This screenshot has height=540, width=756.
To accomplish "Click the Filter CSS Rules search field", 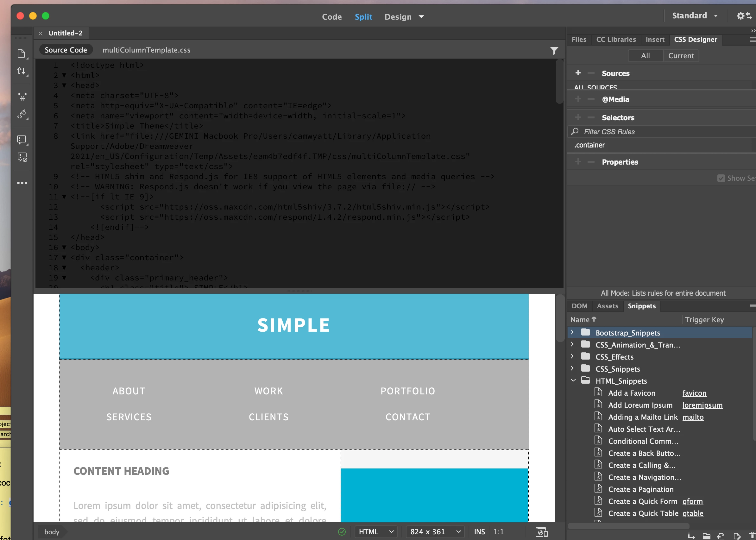I will 632,132.
